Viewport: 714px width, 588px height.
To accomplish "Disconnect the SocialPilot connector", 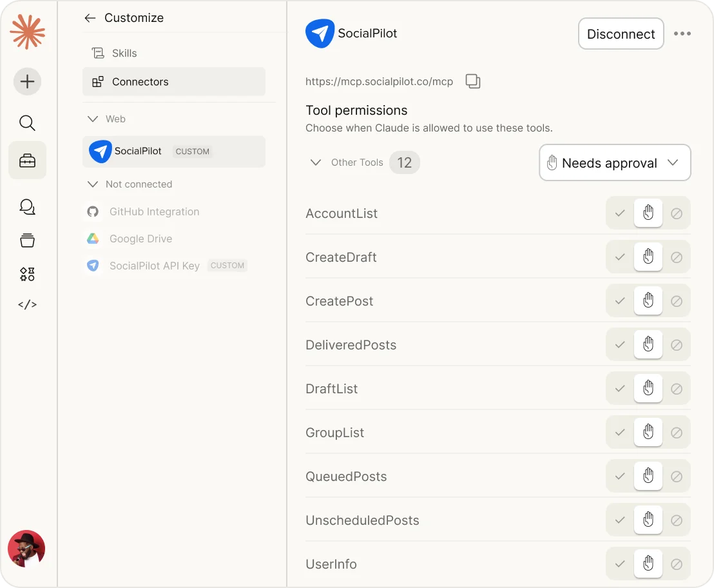I will [x=621, y=34].
